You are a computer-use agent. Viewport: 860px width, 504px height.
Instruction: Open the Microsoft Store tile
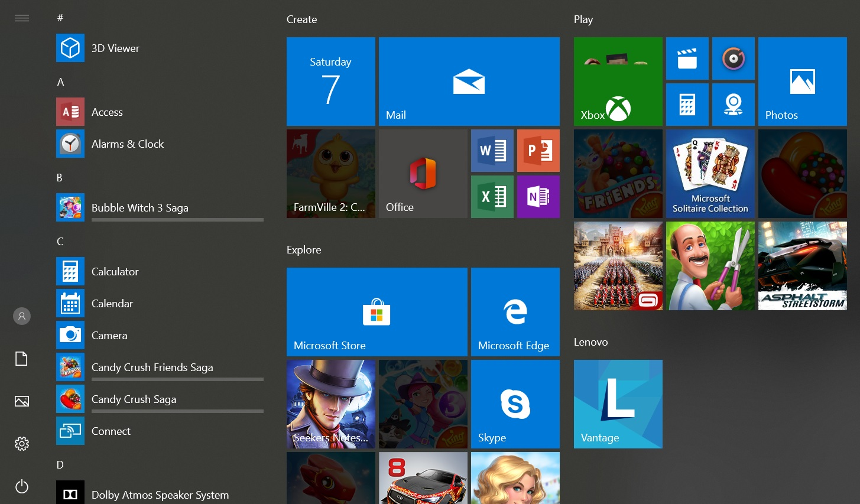click(x=377, y=312)
